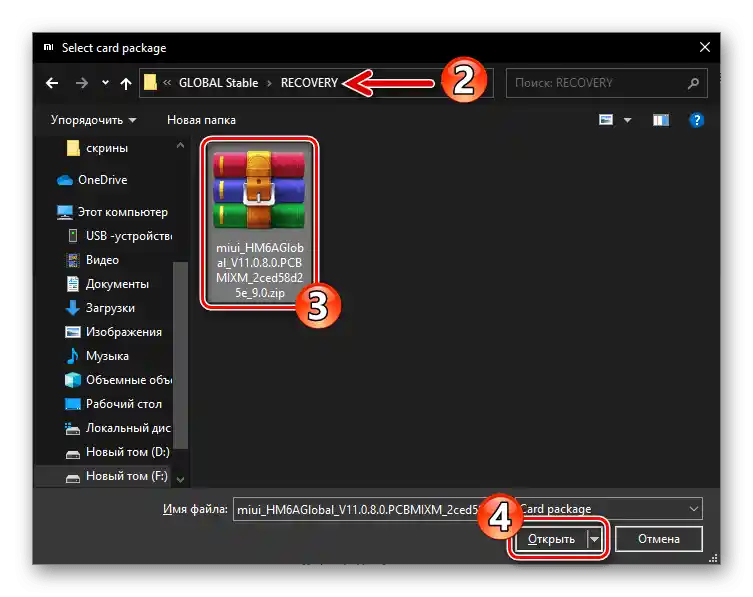Click the search magnifier icon
753x597 pixels.
coord(693,84)
